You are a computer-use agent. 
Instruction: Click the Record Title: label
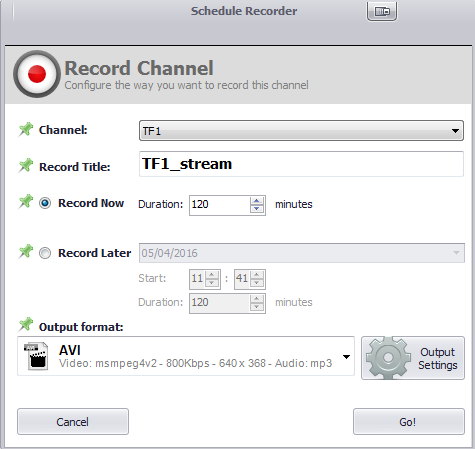75,167
